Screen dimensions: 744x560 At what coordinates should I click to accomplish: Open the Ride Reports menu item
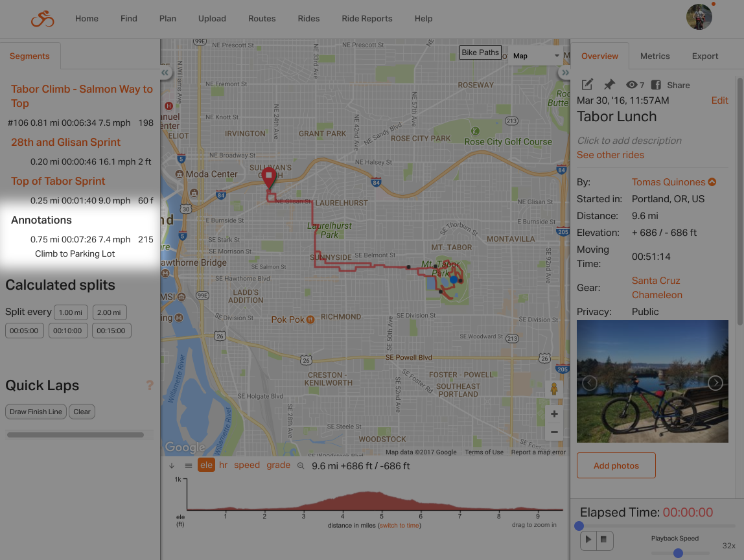click(367, 19)
